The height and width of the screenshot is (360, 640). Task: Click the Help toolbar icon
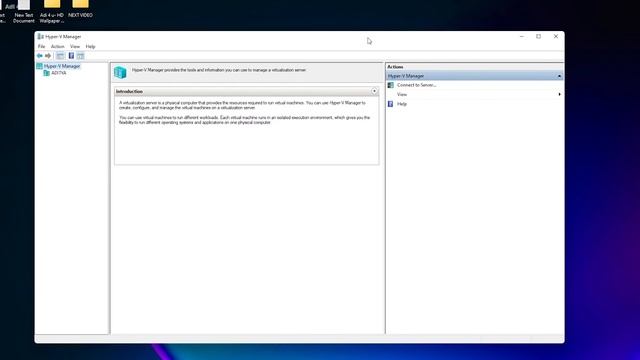point(71,56)
